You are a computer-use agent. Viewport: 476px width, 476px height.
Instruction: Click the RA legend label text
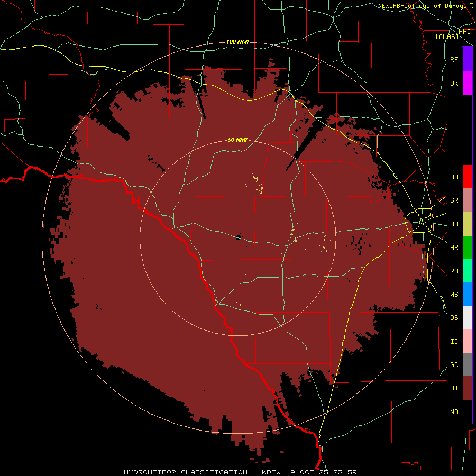(x=454, y=271)
